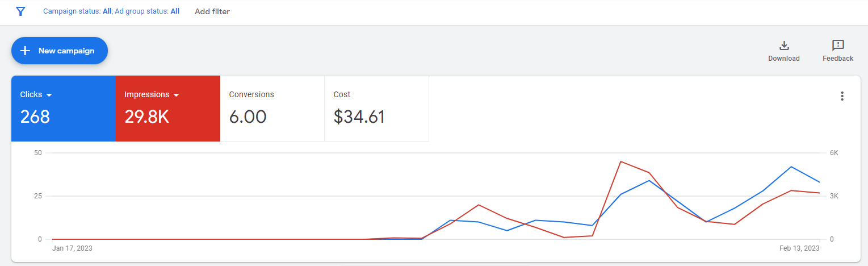Click the plus icon on New campaign

[x=25, y=51]
